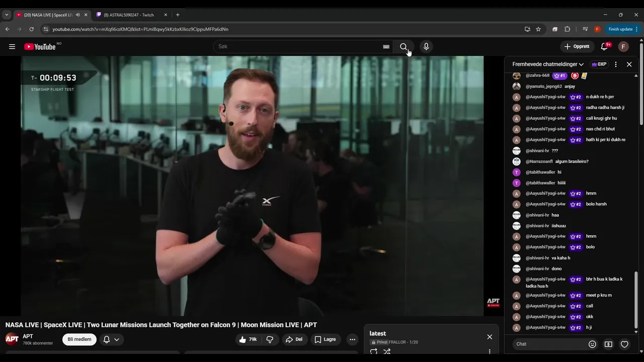Select the NASA LIVE SpaceX YouTube tab
This screenshot has width=644, height=362.
49,15
